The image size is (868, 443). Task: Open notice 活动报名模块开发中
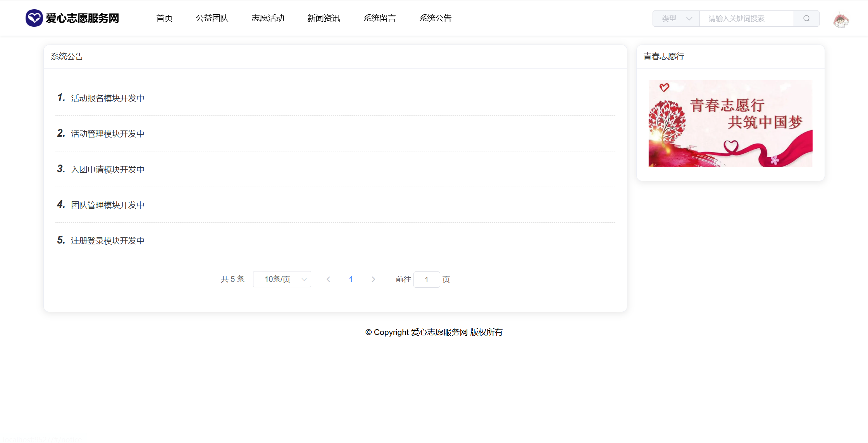107,98
